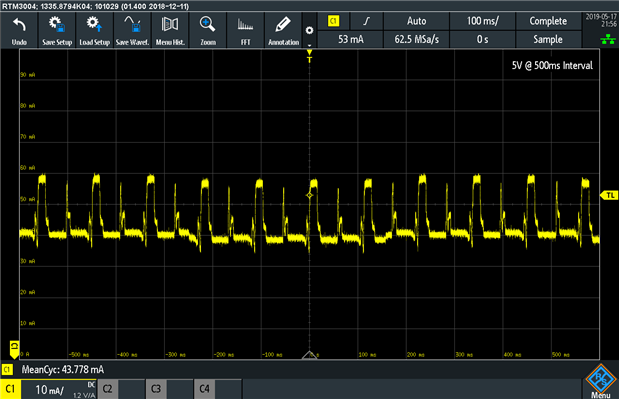Enable channel C2

coord(107,389)
